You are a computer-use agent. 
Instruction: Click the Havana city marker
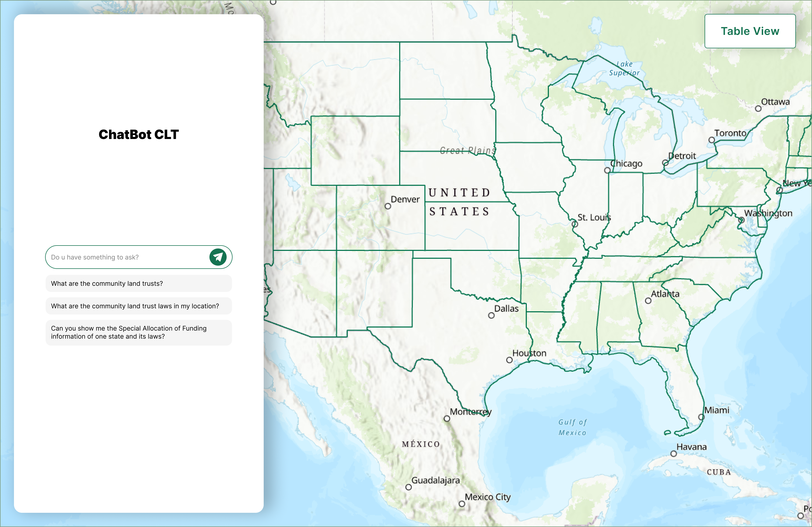pos(673,454)
